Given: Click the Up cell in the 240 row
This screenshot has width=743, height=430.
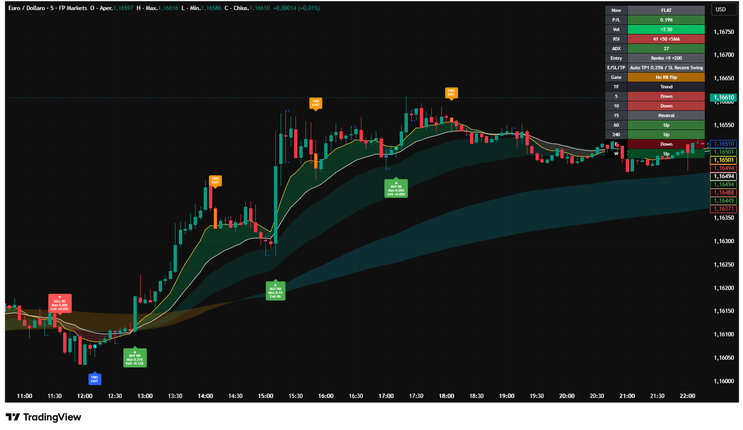Looking at the screenshot, I should click(666, 135).
